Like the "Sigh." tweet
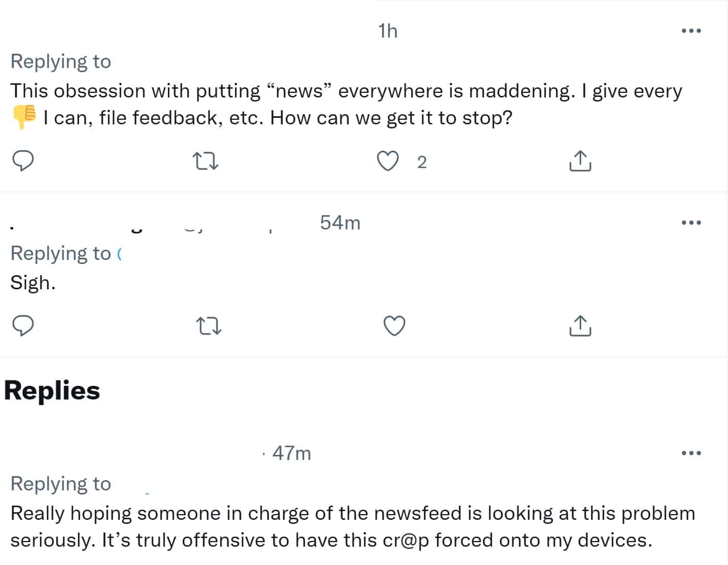Screen dimensions: 728x565 pyautogui.click(x=394, y=326)
